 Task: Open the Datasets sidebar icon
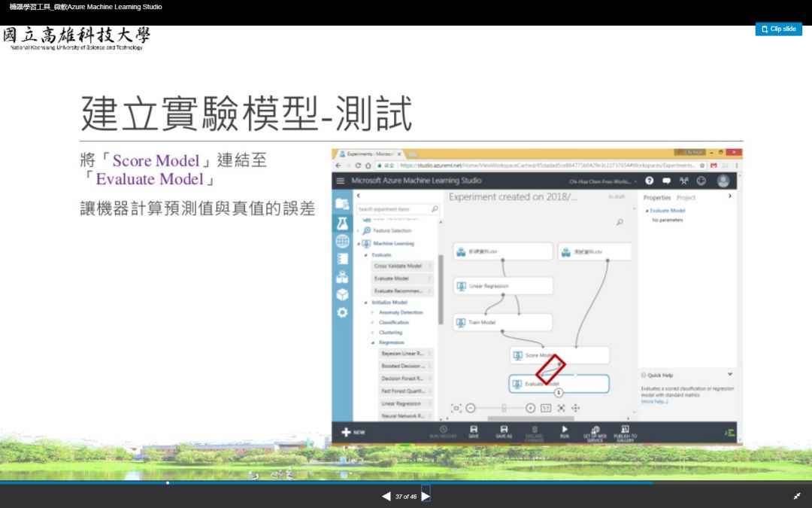coord(342,277)
